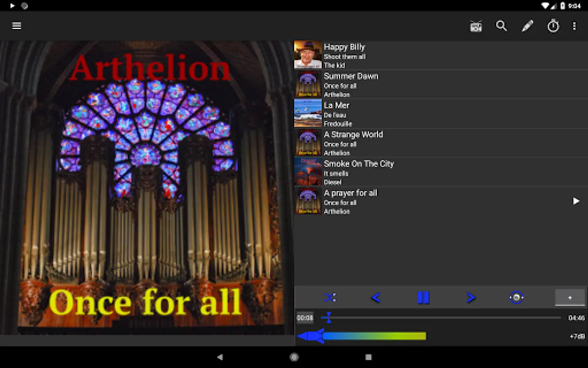Tap album name It smells
The height and width of the screenshot is (368, 588).
[336, 174]
